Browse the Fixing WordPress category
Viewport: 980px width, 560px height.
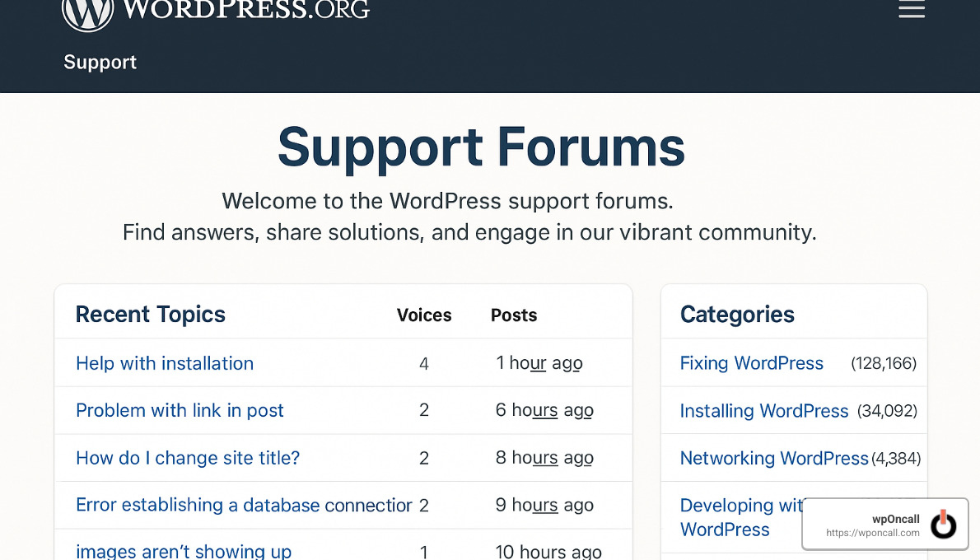[751, 363]
